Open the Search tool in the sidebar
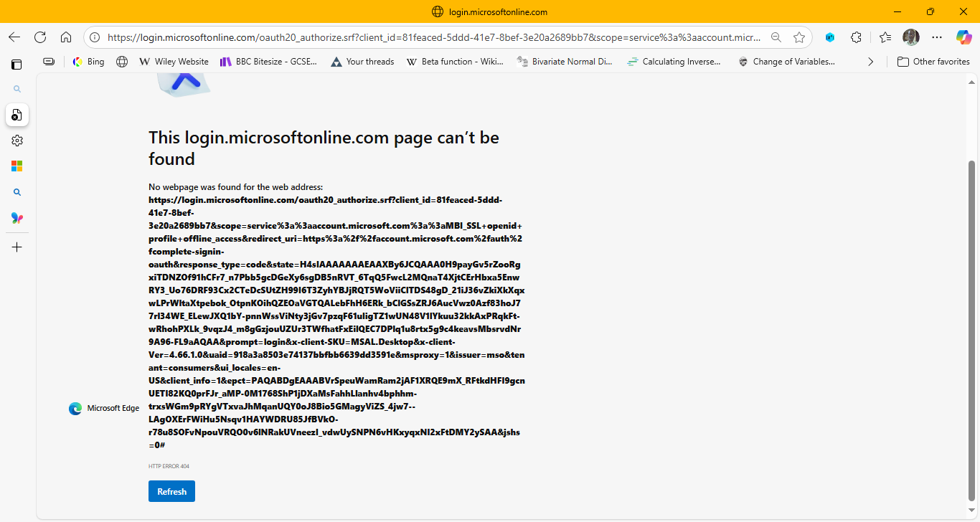The width and height of the screenshot is (980, 522). coord(17,88)
